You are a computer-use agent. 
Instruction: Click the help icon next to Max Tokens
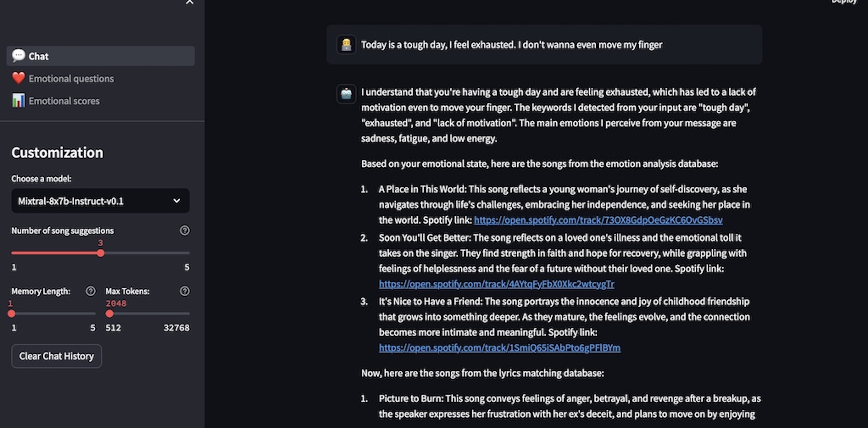click(185, 291)
